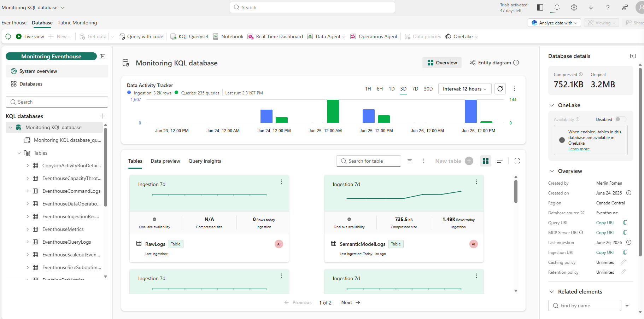The image size is (644, 319).
Task: Select the 1D time range
Action: pyautogui.click(x=392, y=89)
